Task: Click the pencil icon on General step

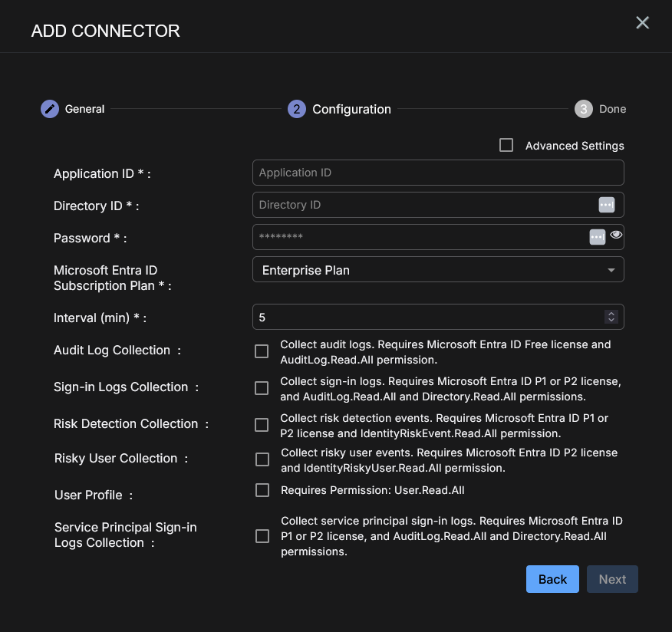Action: click(x=50, y=109)
